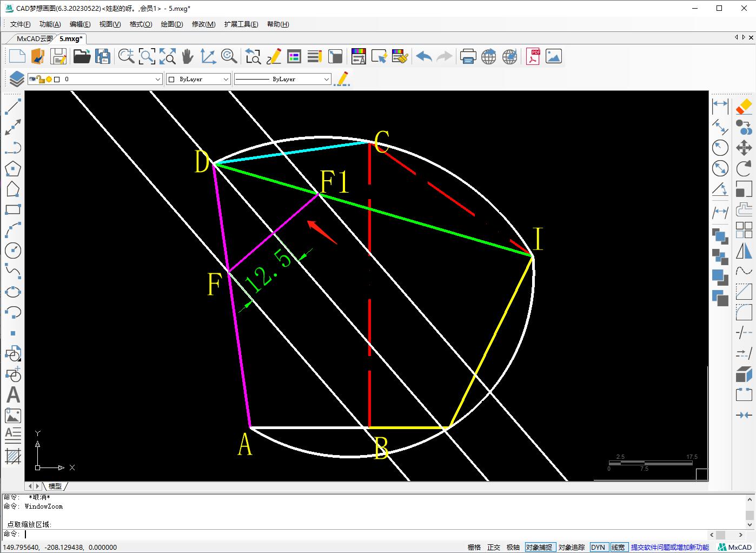Select the Eraser tool
The height and width of the screenshot is (553, 756).
point(744,106)
